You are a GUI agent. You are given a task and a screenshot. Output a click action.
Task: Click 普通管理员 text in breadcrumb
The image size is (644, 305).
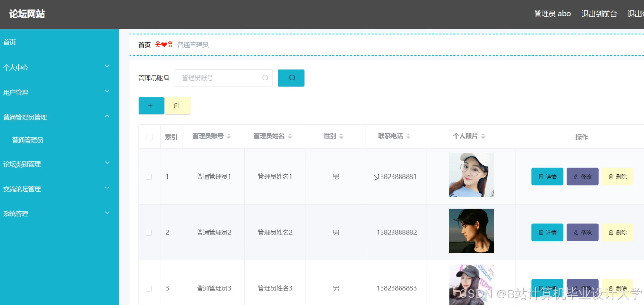pyautogui.click(x=193, y=45)
